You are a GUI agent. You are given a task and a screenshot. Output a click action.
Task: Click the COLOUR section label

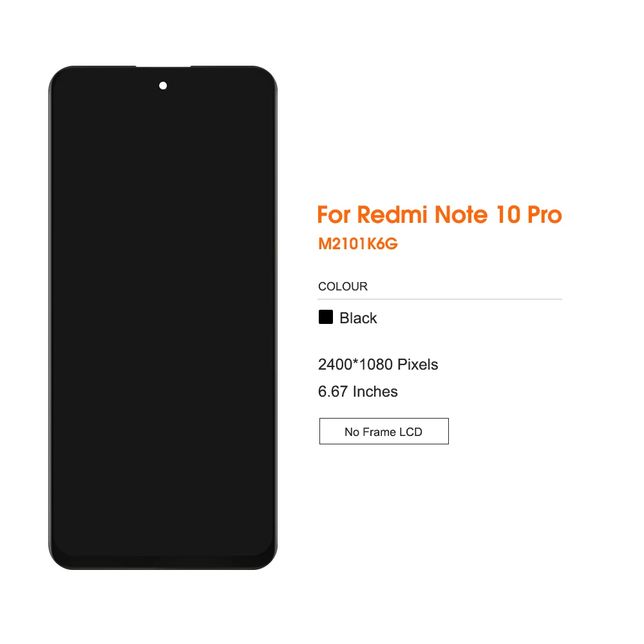[x=343, y=287]
